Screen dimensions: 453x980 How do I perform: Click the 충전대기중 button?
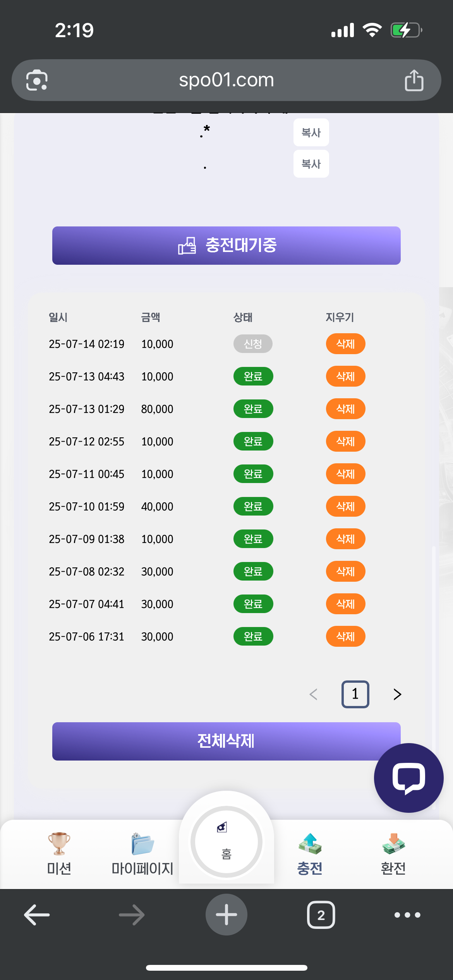pyautogui.click(x=226, y=245)
